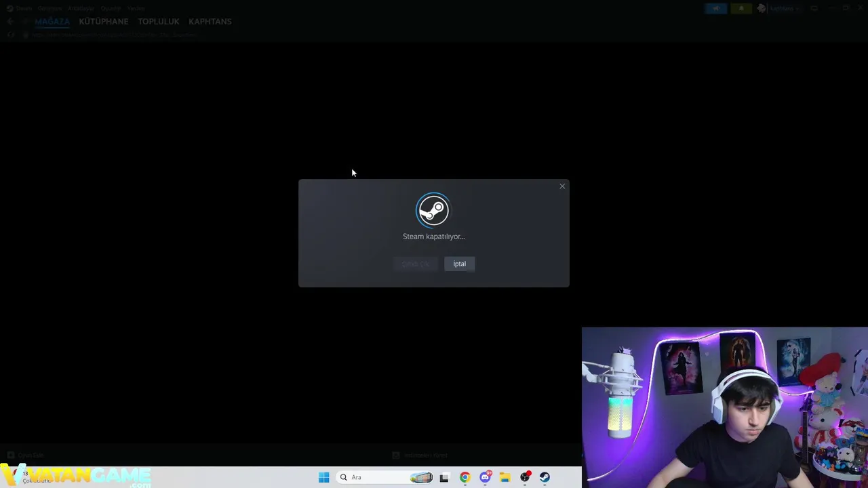Click the greyed-out button left of İptal

[415, 264]
